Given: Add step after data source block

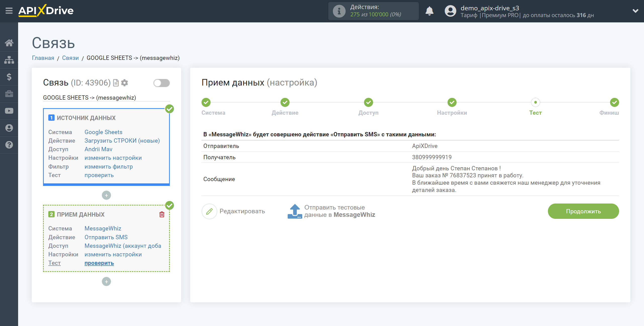Looking at the screenshot, I should 106,195.
